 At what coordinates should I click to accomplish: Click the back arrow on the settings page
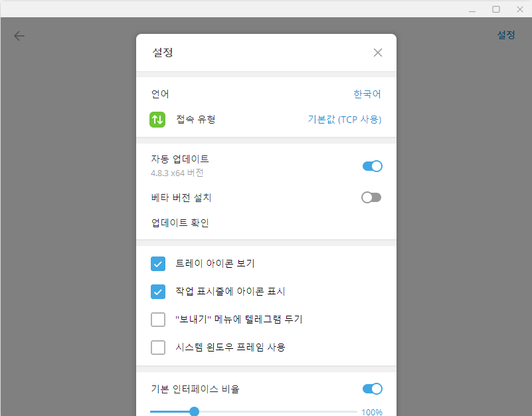[x=19, y=35]
